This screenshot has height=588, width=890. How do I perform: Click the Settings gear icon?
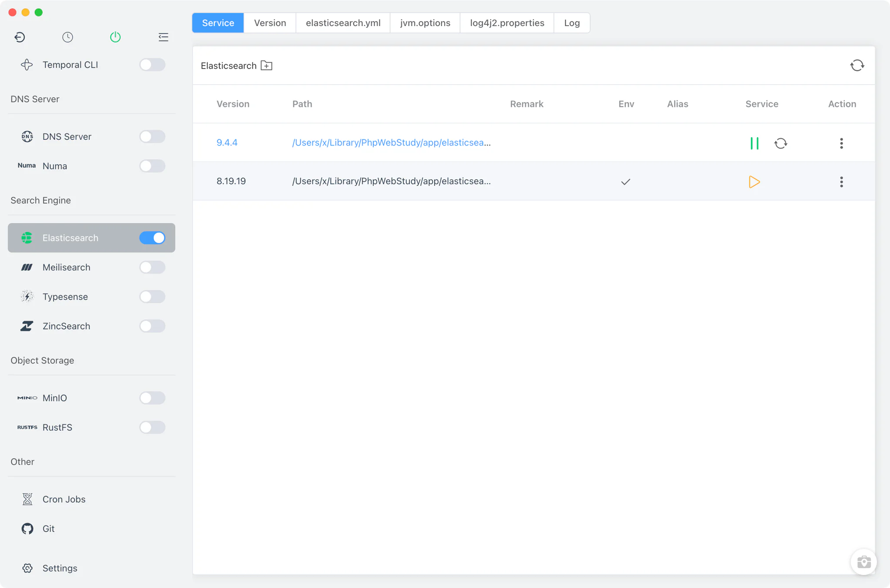(27, 568)
